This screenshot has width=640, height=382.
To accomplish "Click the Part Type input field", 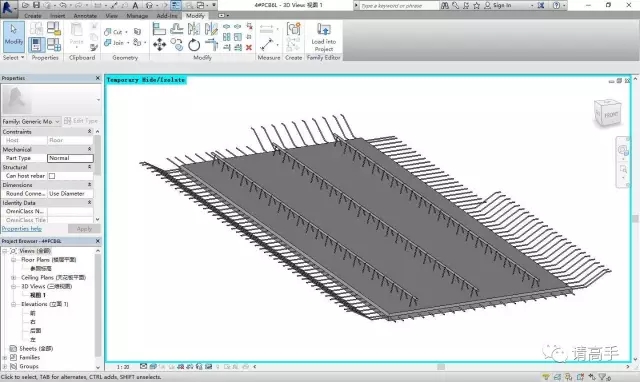I will (x=70, y=158).
